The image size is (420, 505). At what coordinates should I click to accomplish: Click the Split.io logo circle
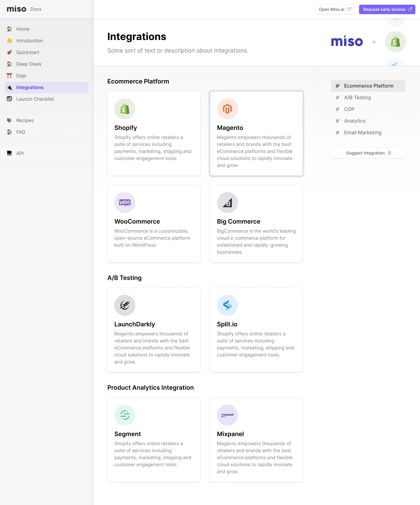227,305
